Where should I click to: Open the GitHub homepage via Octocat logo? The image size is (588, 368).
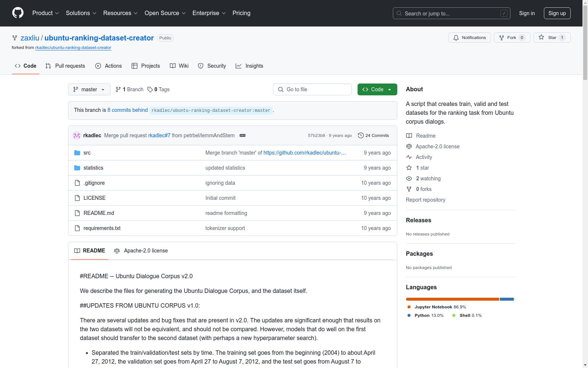pos(18,13)
